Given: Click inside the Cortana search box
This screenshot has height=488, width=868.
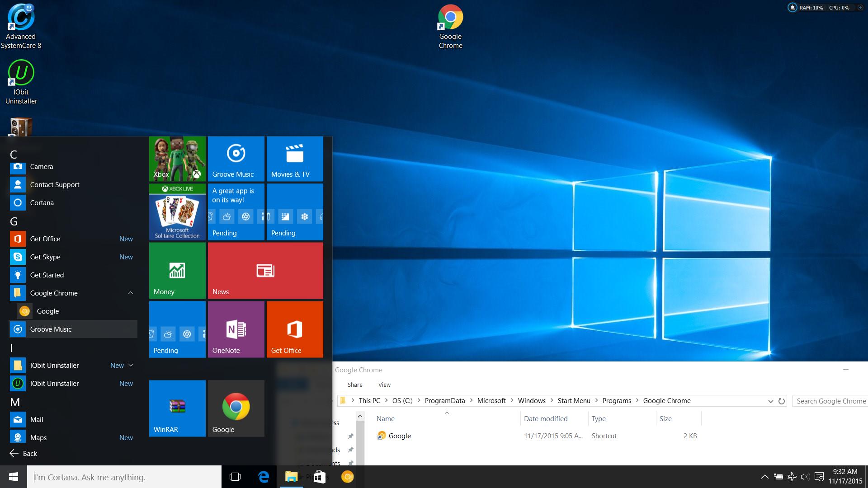Looking at the screenshot, I should click(x=122, y=477).
